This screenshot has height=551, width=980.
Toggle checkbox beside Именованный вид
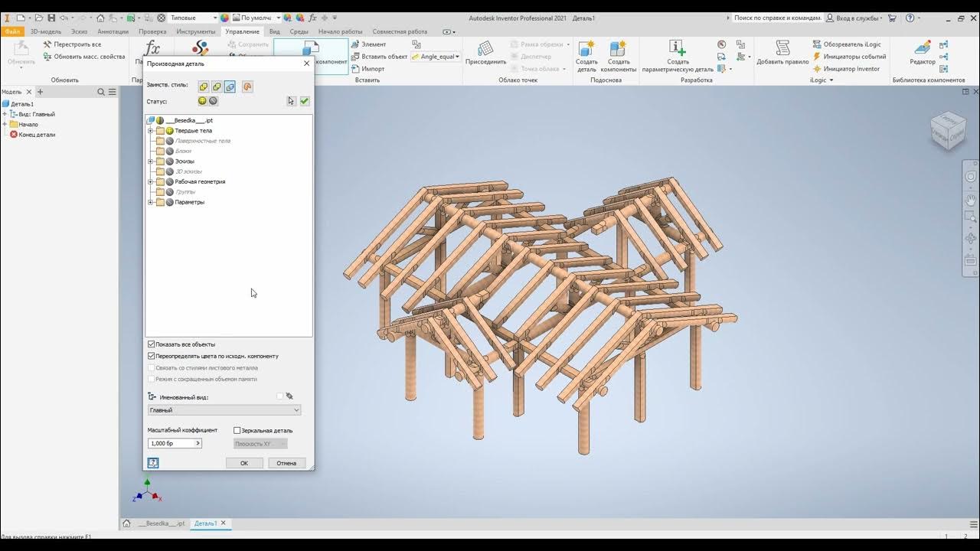pyautogui.click(x=279, y=396)
